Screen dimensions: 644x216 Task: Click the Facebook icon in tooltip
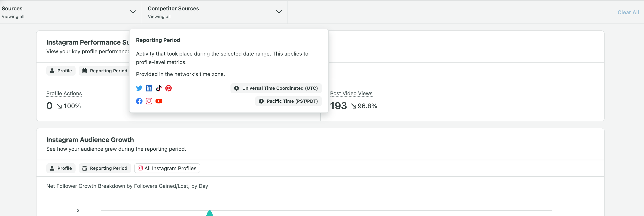139,101
